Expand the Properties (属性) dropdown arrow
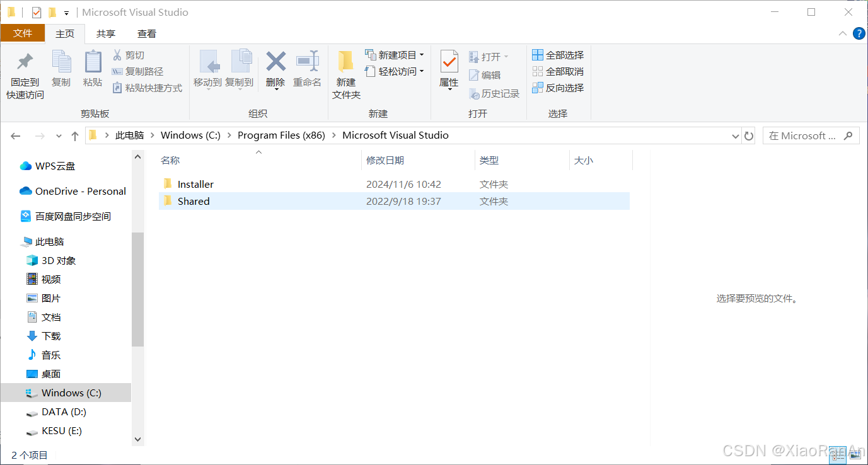Image resolution: width=868 pixels, height=465 pixels. point(449,89)
